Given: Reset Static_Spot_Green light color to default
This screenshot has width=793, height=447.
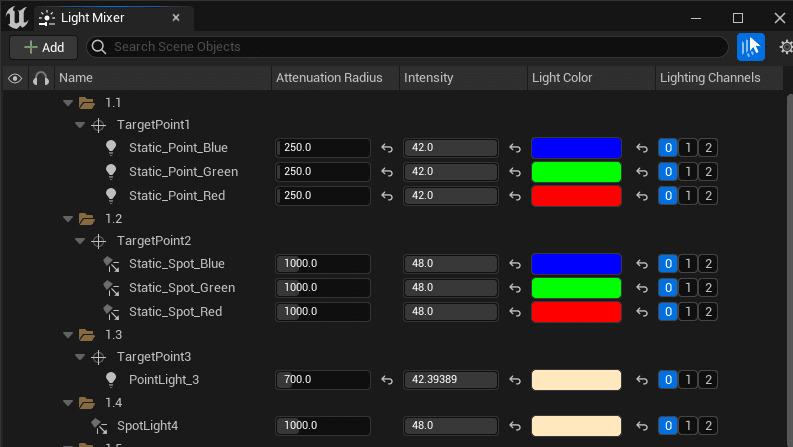Looking at the screenshot, I should click(642, 288).
